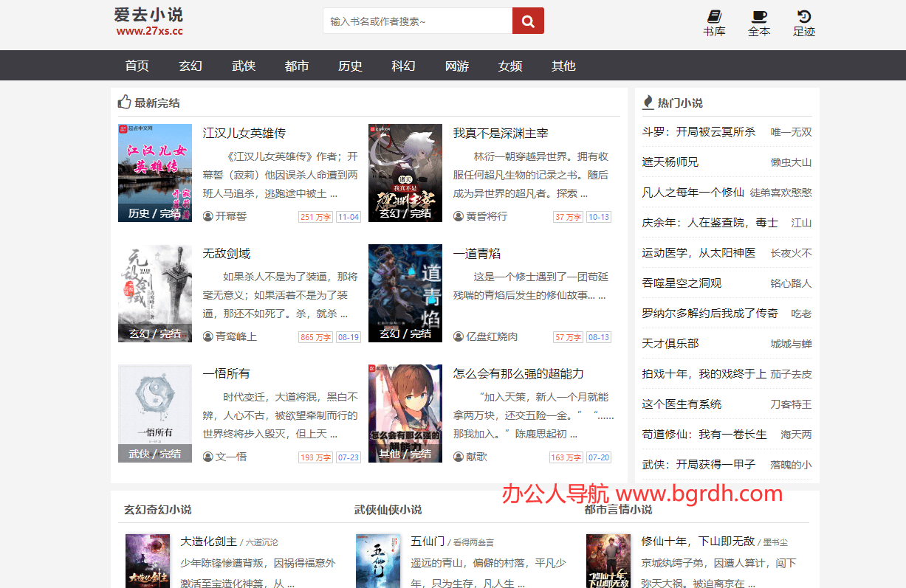Focus the book or author search field
Image resolution: width=906 pixels, height=588 pixels.
point(418,21)
